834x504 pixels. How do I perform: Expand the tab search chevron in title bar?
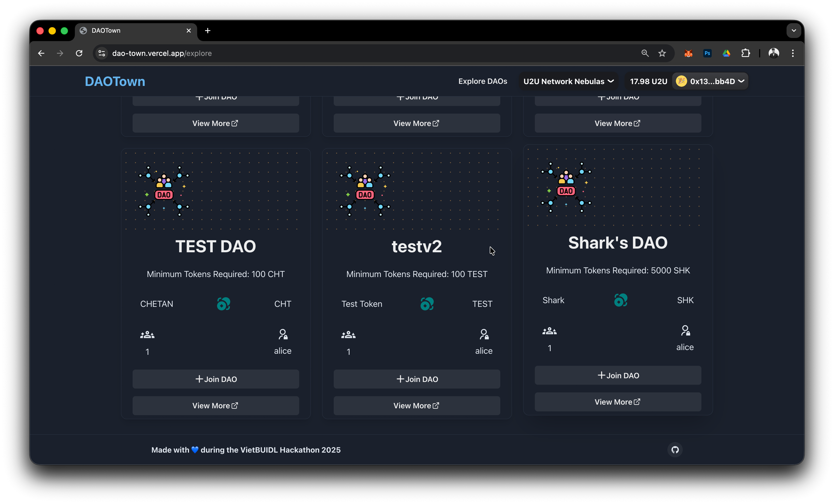[x=794, y=31]
